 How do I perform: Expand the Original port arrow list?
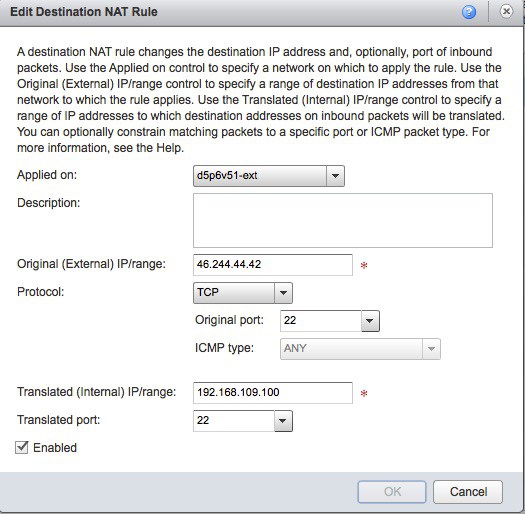370,321
